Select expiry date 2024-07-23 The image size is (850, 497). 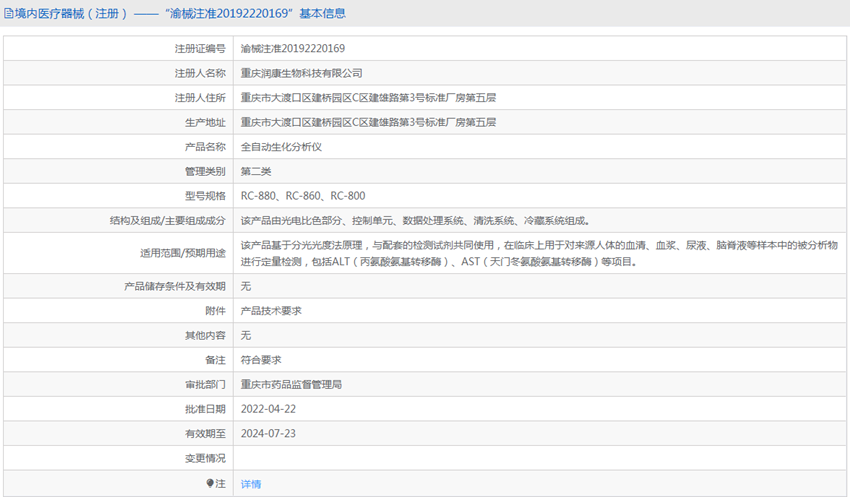(x=268, y=434)
